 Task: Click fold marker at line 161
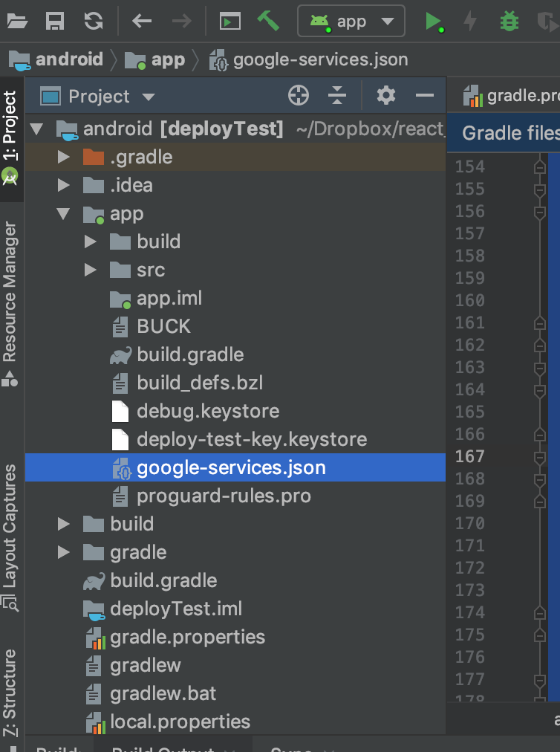540,324
